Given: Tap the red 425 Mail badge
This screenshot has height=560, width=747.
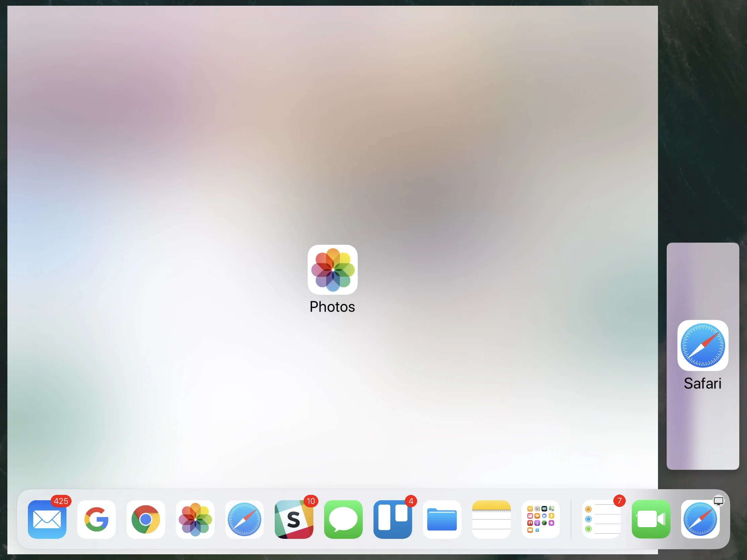Looking at the screenshot, I should click(61, 501).
